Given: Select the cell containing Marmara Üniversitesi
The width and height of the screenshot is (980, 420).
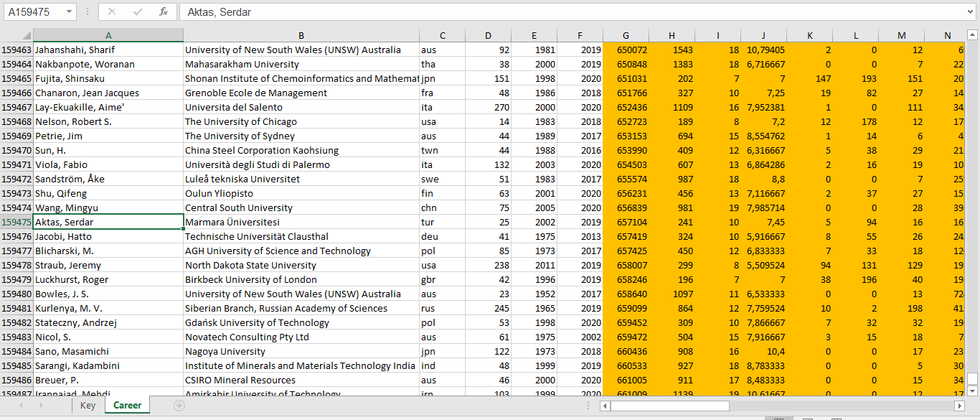Looking at the screenshot, I should pos(301,223).
